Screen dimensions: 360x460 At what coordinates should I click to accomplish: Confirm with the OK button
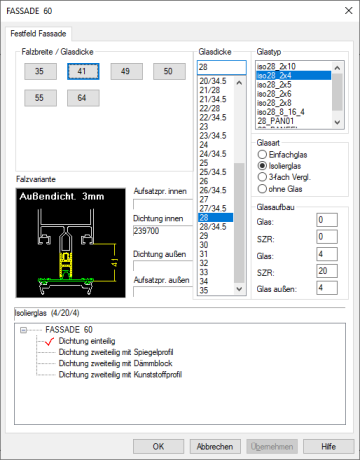pyautogui.click(x=158, y=446)
